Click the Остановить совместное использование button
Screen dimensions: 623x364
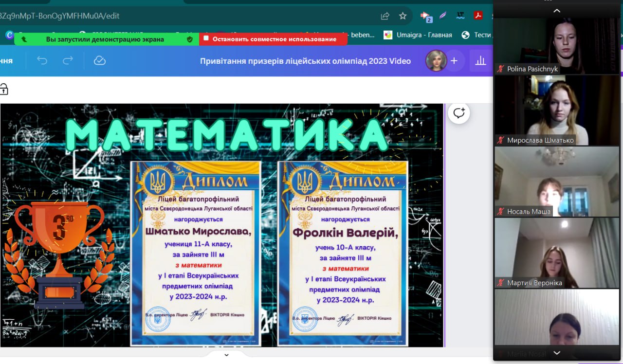click(274, 39)
